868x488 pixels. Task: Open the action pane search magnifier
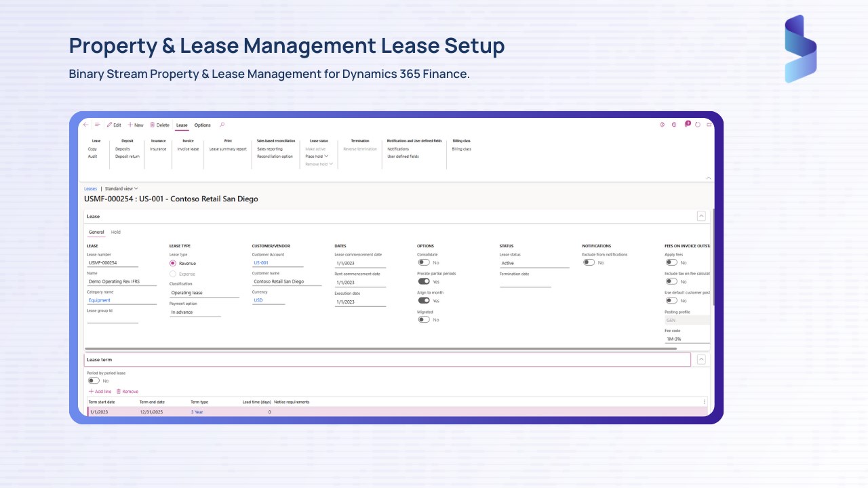pos(222,125)
